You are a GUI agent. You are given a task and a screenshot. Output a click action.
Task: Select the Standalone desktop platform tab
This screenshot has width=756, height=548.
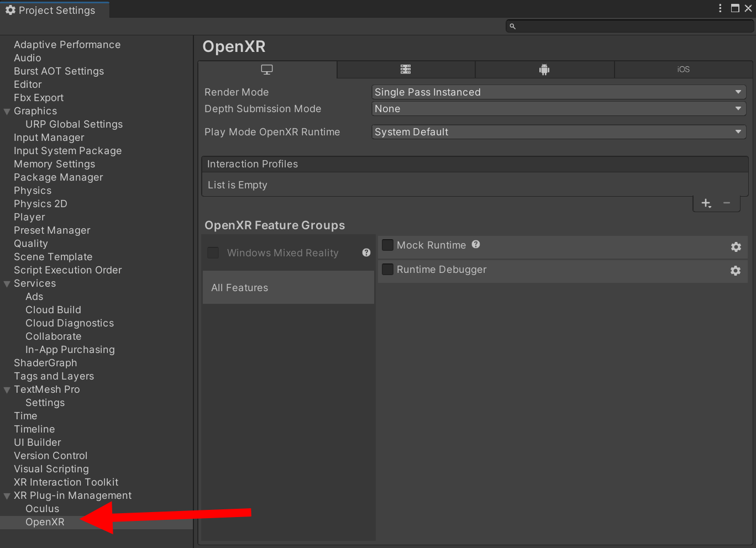pos(267,70)
